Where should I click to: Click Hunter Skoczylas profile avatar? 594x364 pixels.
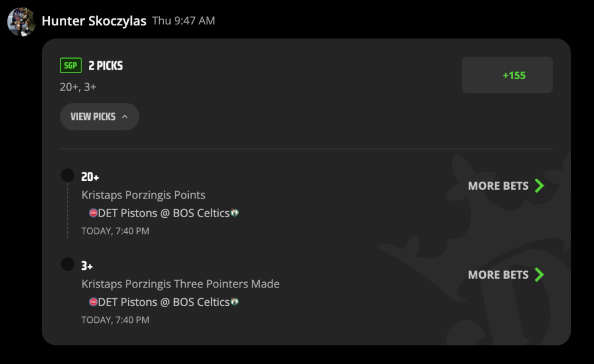(21, 21)
